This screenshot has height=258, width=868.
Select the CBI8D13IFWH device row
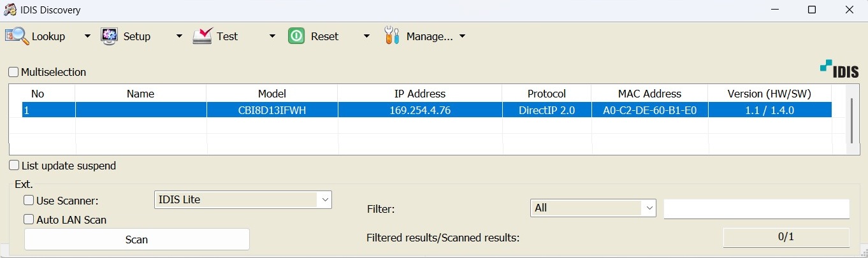tap(426, 110)
